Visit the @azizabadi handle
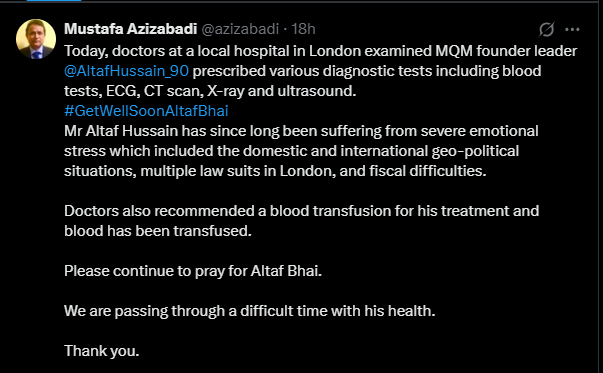 click(240, 29)
